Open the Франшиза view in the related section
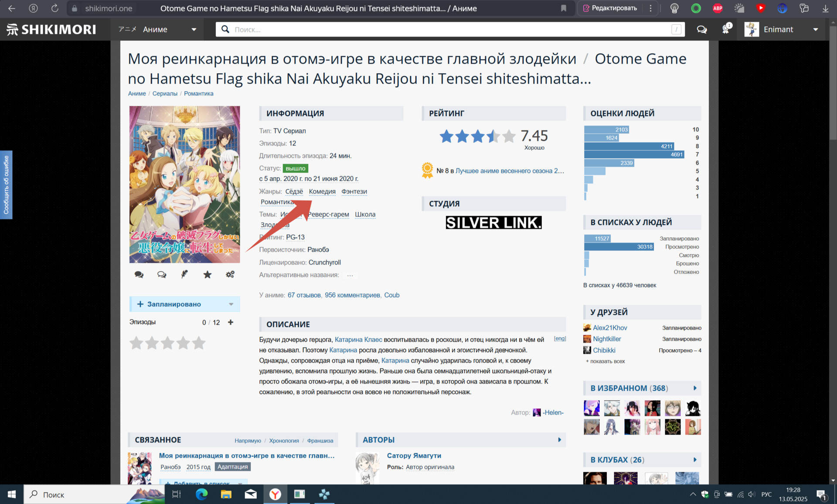Viewport: 837px width, 504px height. [x=320, y=441]
